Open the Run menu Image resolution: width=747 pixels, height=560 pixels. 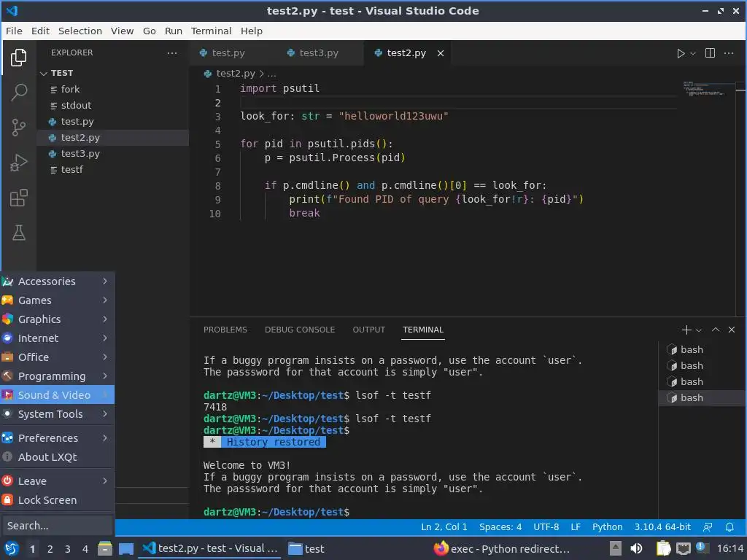coord(174,31)
